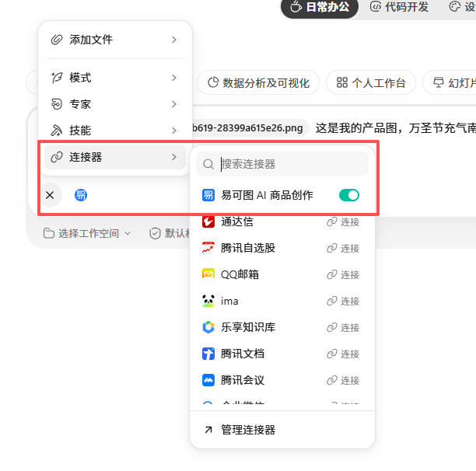Click the presentation icon in 幻灯片 chip
The width and height of the screenshot is (476, 471).
click(x=439, y=82)
